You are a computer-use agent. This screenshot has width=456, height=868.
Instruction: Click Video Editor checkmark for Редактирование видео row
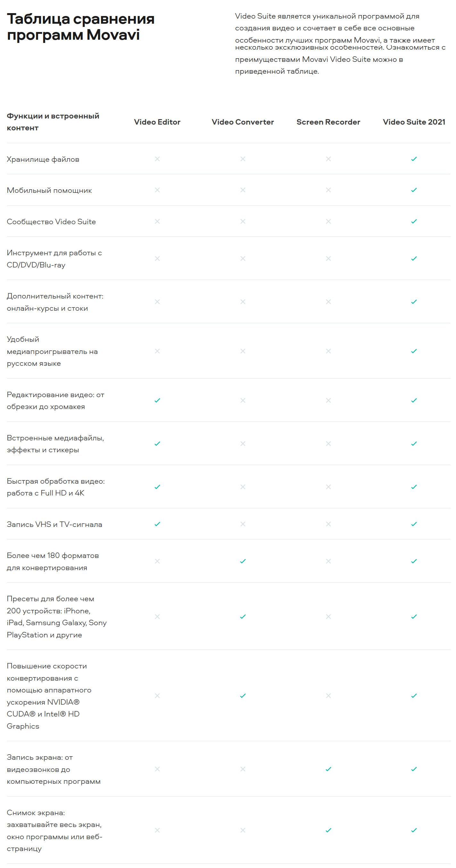point(157,400)
